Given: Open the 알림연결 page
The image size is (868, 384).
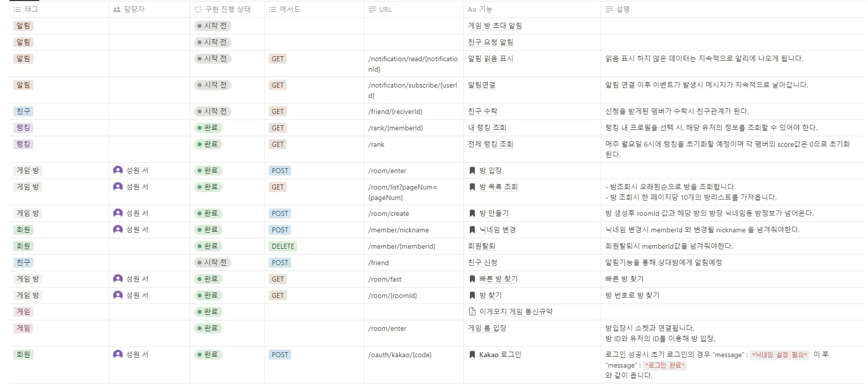Looking at the screenshot, I should click(482, 85).
